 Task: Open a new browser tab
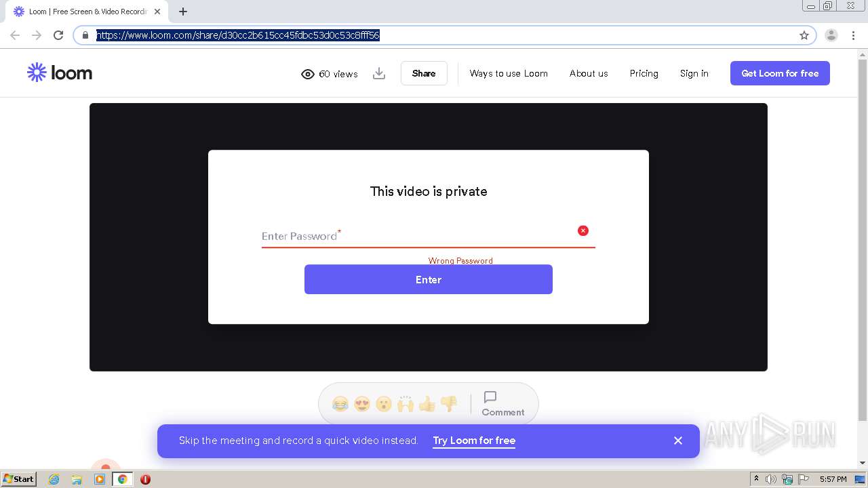(x=183, y=12)
